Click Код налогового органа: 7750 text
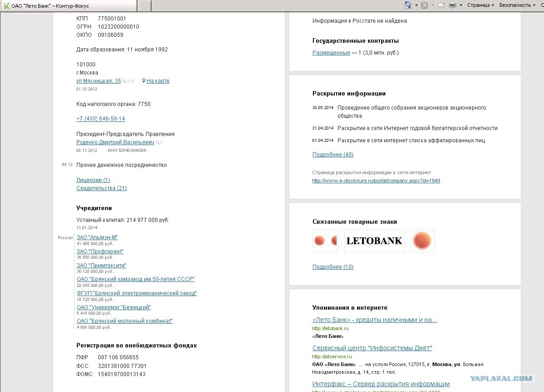The height and width of the screenshot is (392, 544). (x=113, y=104)
